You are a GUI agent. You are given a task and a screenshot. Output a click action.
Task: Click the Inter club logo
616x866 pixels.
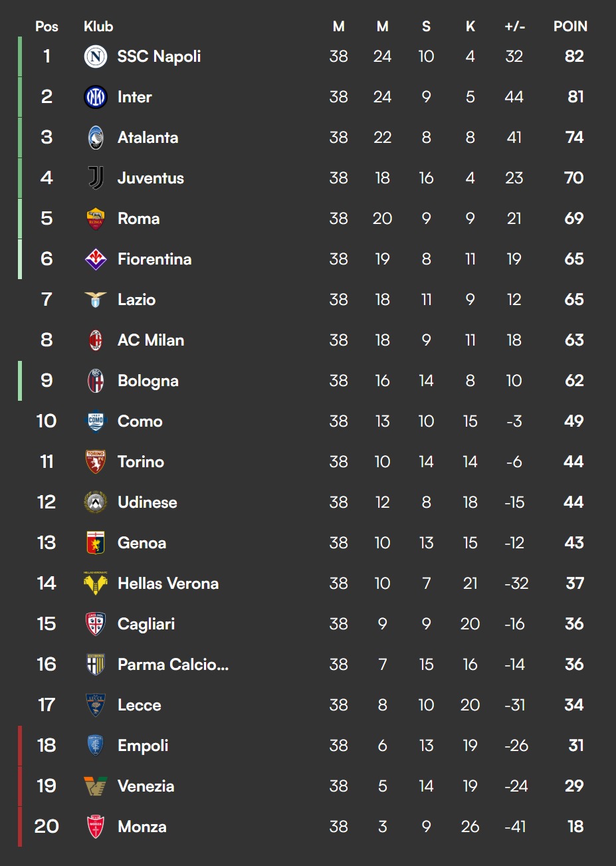(x=96, y=97)
